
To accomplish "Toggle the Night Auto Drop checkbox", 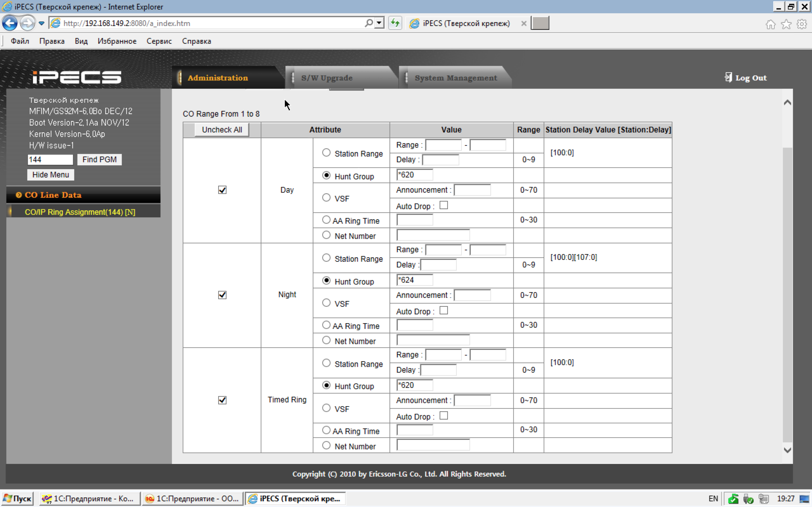I will (443, 311).
